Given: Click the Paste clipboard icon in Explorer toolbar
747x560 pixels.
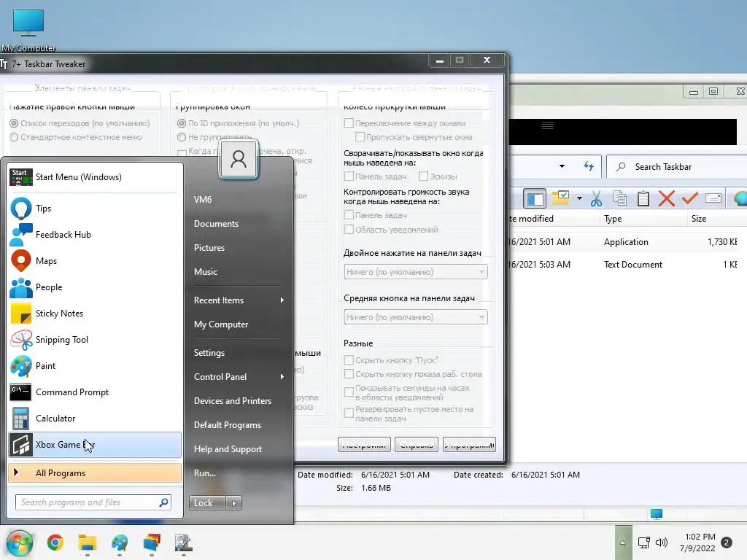Looking at the screenshot, I should tap(643, 198).
